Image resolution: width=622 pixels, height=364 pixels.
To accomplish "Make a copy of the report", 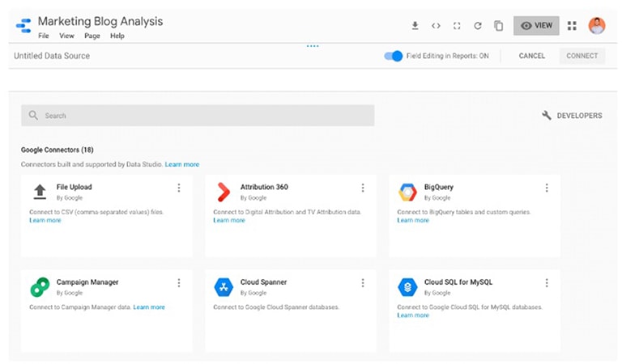I will [499, 26].
